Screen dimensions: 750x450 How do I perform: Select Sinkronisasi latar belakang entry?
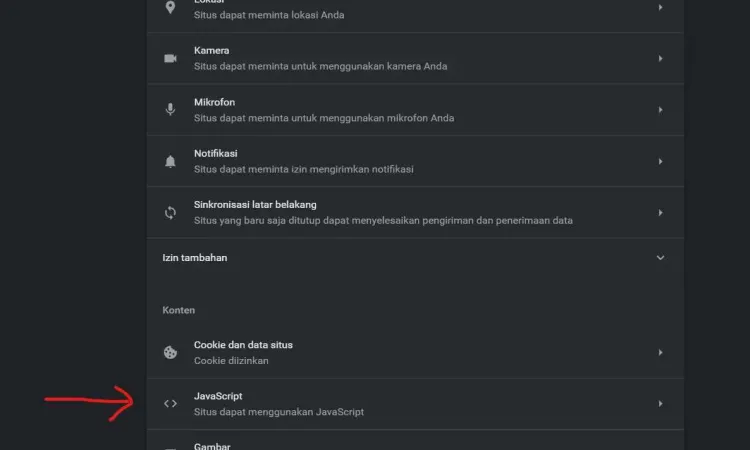pos(415,212)
